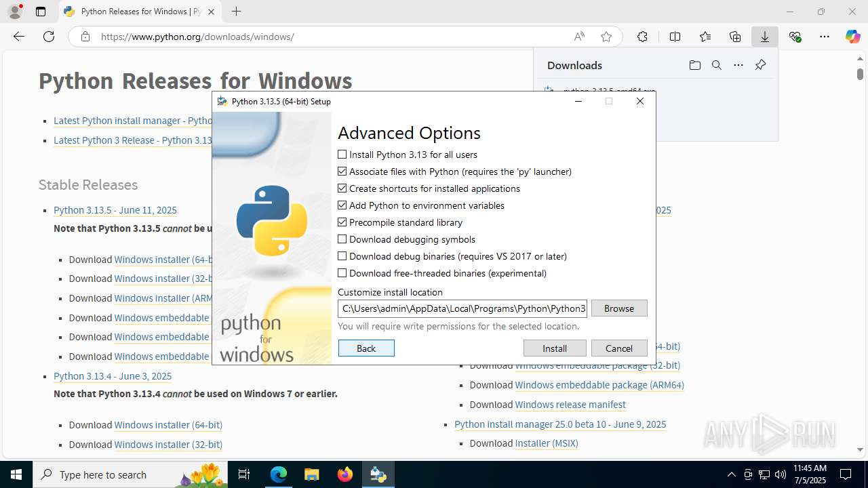Open Read aloud icon in address bar
The width and height of the screenshot is (868, 488).
click(579, 37)
